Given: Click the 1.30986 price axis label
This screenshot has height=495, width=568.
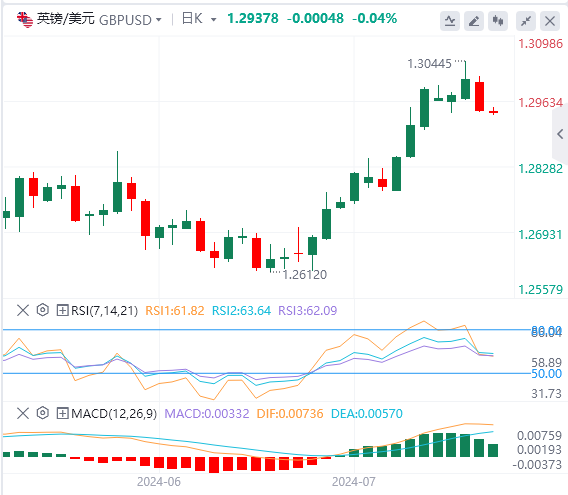Looking at the screenshot, I should point(540,44).
